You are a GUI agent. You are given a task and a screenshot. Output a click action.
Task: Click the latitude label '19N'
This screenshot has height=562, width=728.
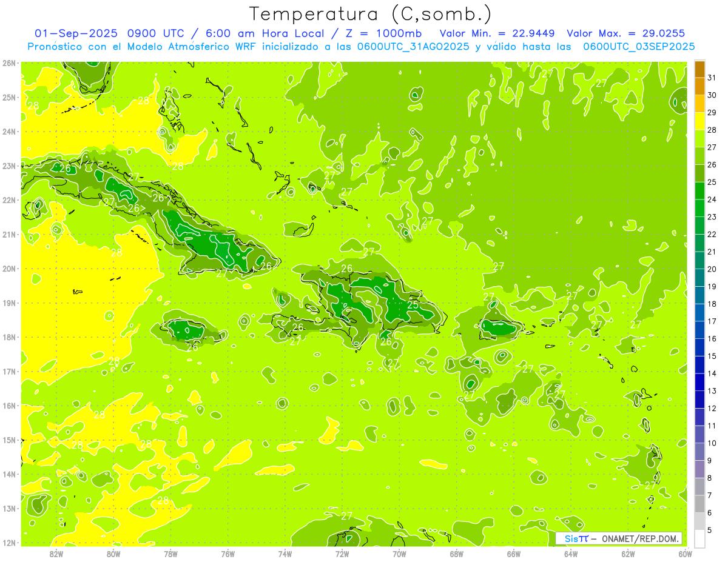click(x=8, y=303)
